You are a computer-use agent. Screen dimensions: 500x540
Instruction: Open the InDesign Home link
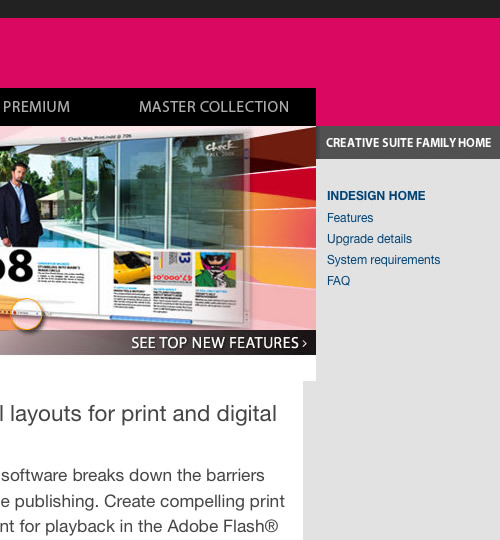coord(376,196)
